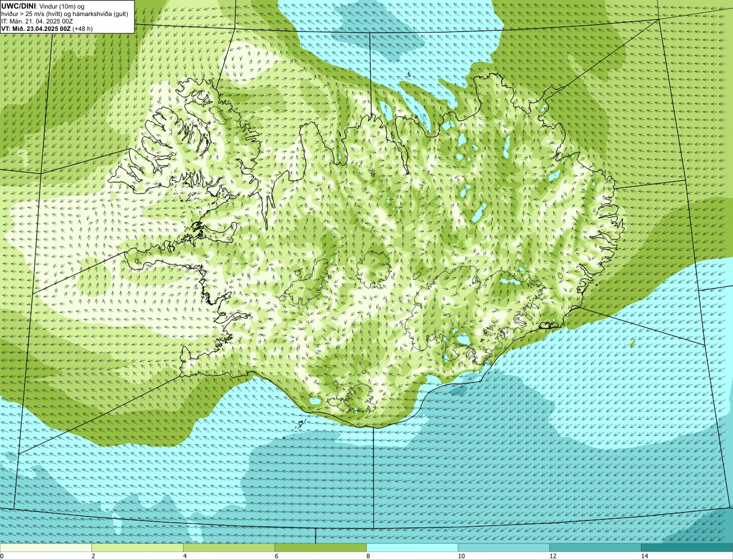The image size is (733, 560).
Task: Click the legend scale label '4'
Action: coord(184,556)
